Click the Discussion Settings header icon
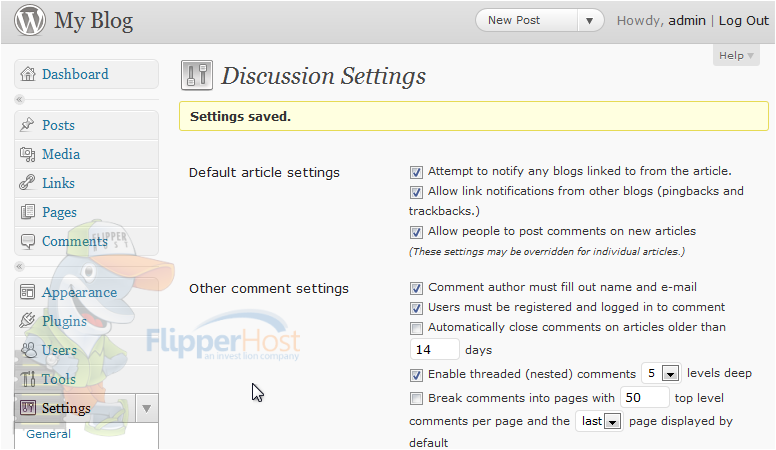 coord(197,75)
